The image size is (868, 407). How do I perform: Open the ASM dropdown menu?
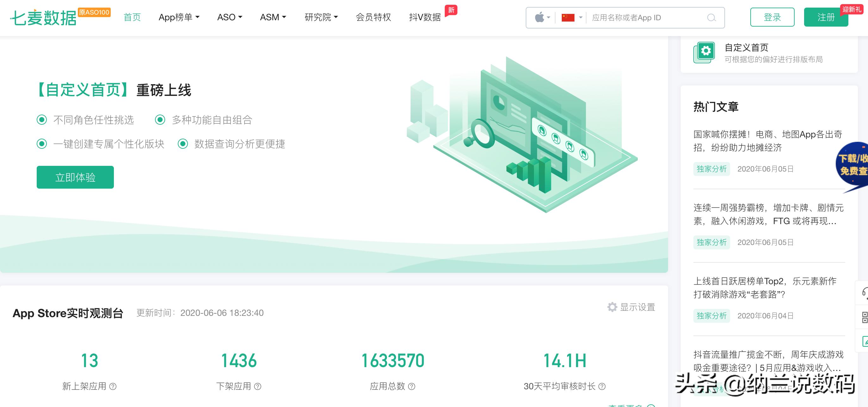[x=273, y=17]
